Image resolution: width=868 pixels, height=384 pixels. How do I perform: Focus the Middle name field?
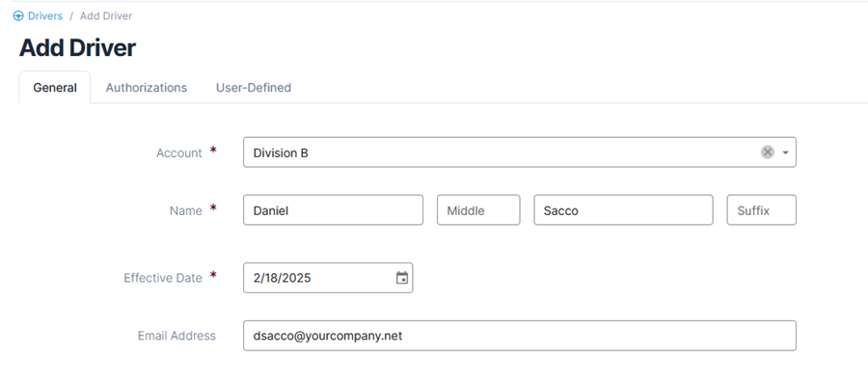[478, 210]
